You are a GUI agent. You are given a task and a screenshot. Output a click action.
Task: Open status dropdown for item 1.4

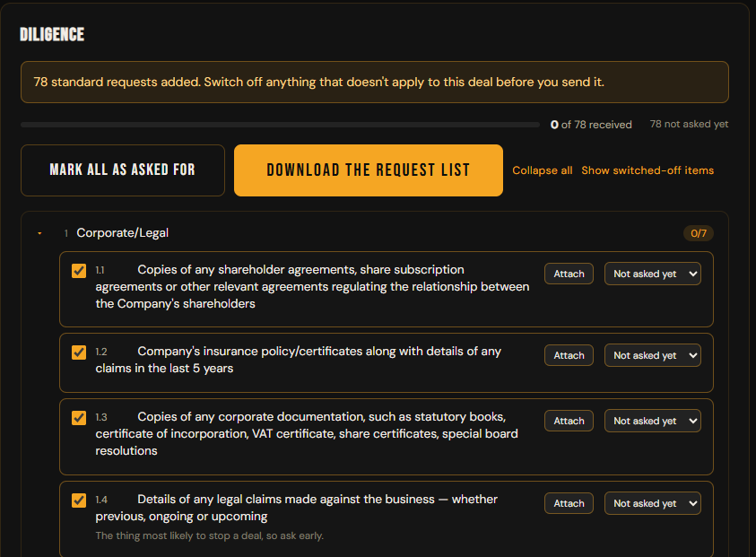click(653, 503)
